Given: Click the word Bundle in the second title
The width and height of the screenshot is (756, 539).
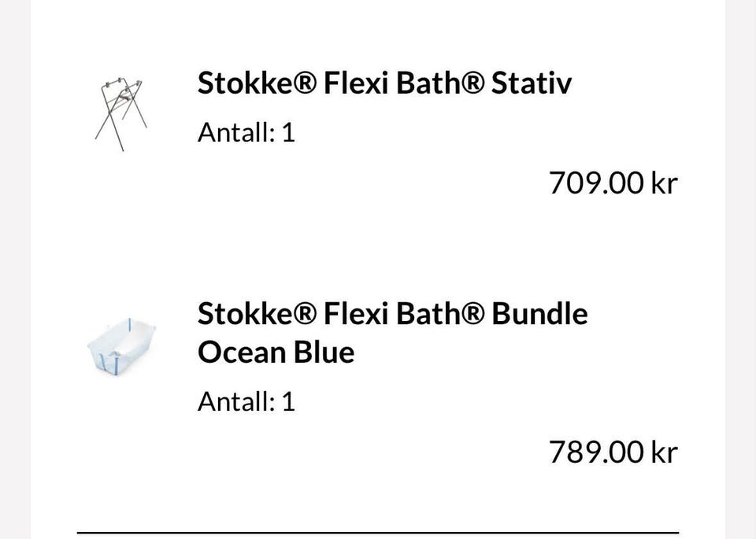Looking at the screenshot, I should (x=539, y=314).
